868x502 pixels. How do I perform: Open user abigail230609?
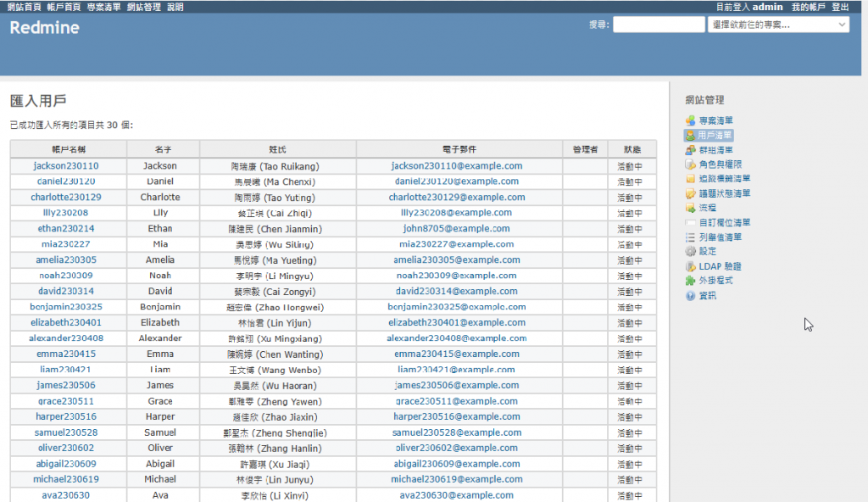(66, 464)
